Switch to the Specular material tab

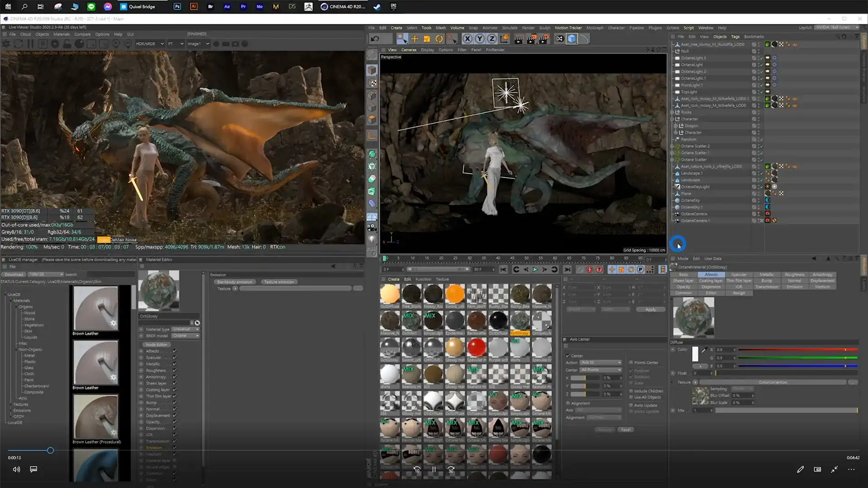[x=739, y=275]
